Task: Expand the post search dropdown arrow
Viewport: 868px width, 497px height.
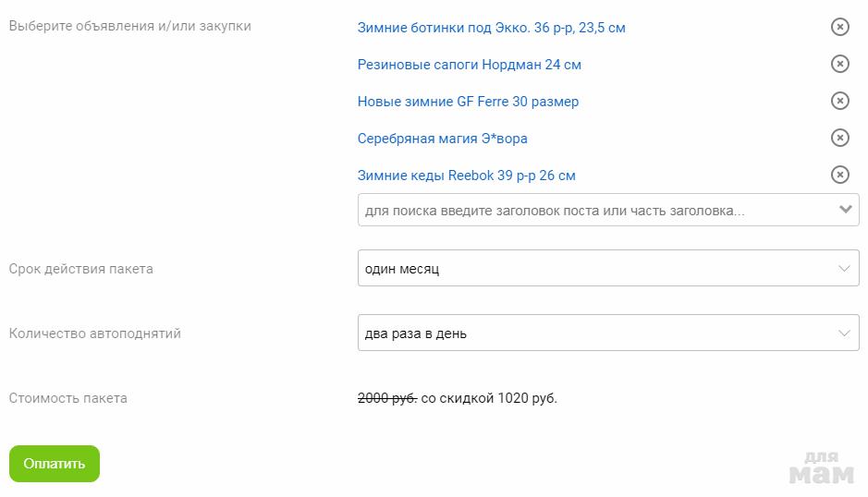Action: tap(845, 210)
